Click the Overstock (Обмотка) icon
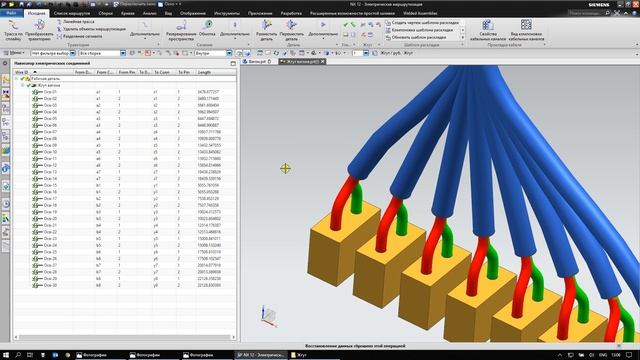 click(207, 25)
